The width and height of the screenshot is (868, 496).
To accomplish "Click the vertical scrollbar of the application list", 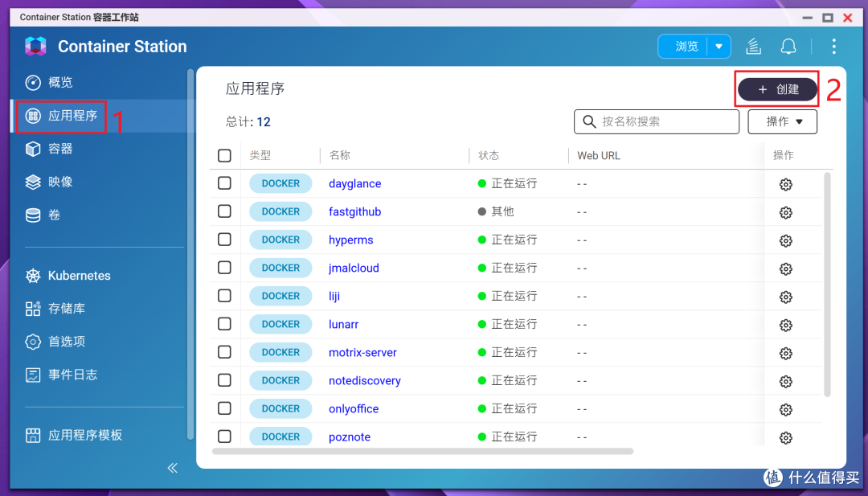I will [x=827, y=285].
